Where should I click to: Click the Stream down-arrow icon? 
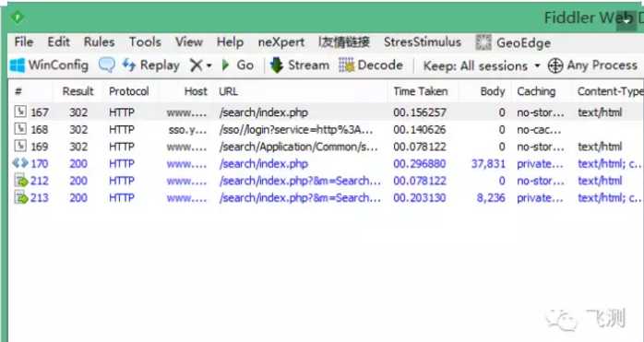(x=277, y=65)
